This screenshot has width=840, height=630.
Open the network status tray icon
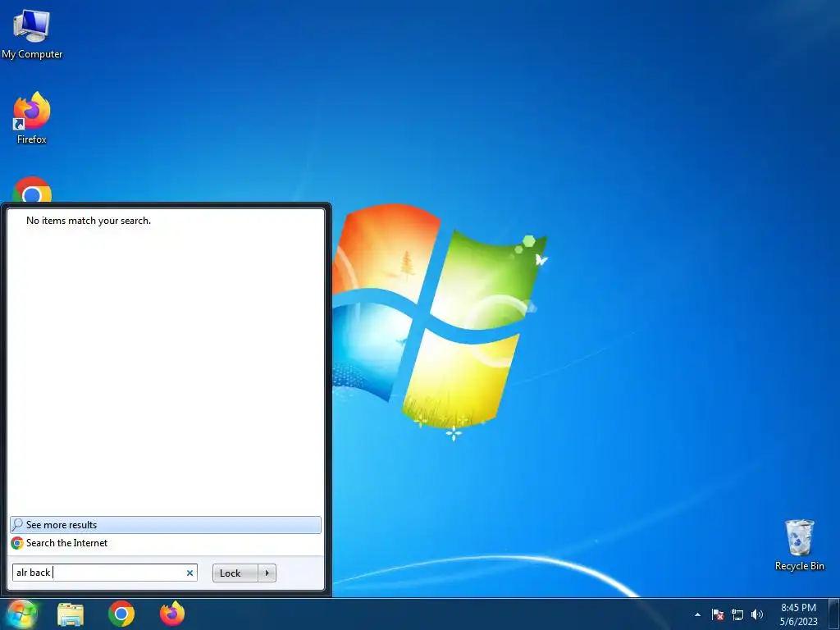point(737,614)
